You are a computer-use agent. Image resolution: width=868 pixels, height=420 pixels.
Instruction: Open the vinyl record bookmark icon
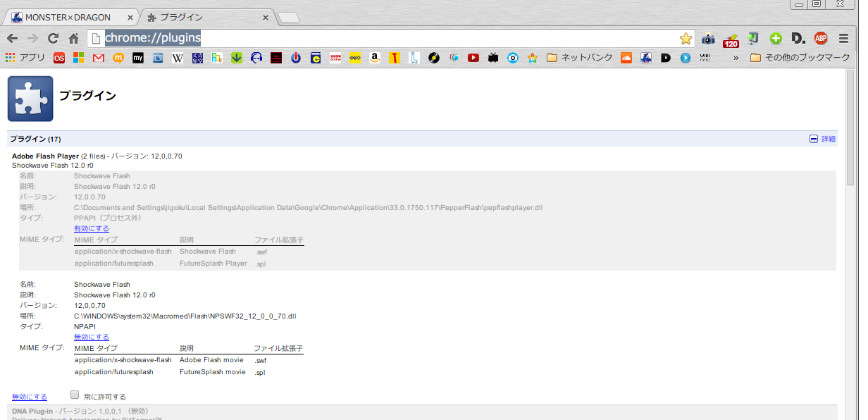(x=434, y=58)
